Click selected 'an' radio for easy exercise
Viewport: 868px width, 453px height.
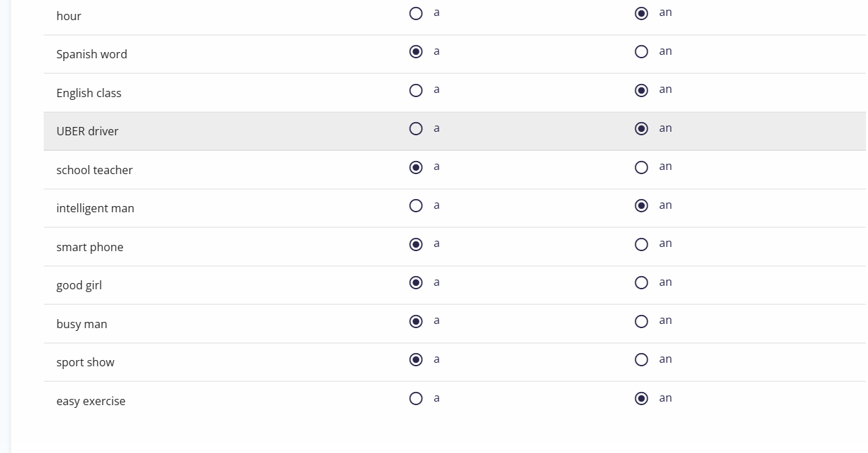tap(642, 398)
